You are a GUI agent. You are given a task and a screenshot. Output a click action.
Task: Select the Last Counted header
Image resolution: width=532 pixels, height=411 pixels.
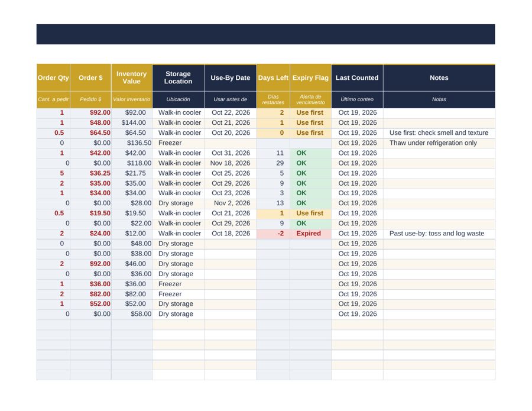[x=357, y=77]
